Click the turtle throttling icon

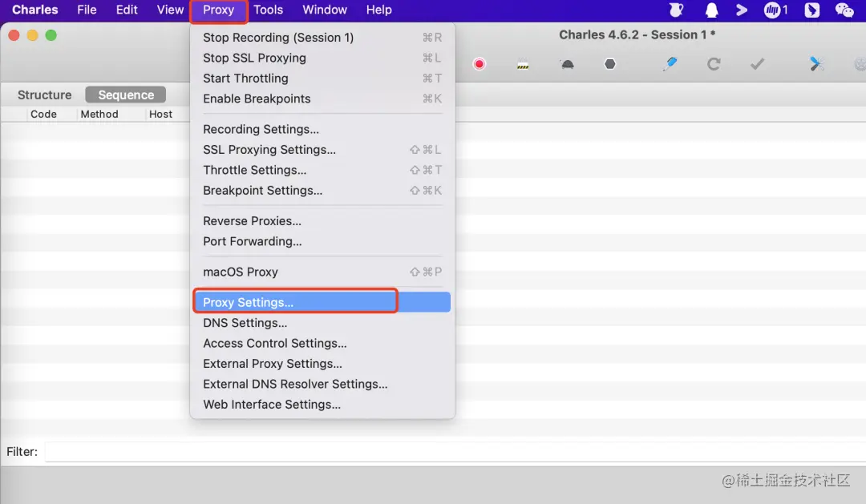pos(567,65)
